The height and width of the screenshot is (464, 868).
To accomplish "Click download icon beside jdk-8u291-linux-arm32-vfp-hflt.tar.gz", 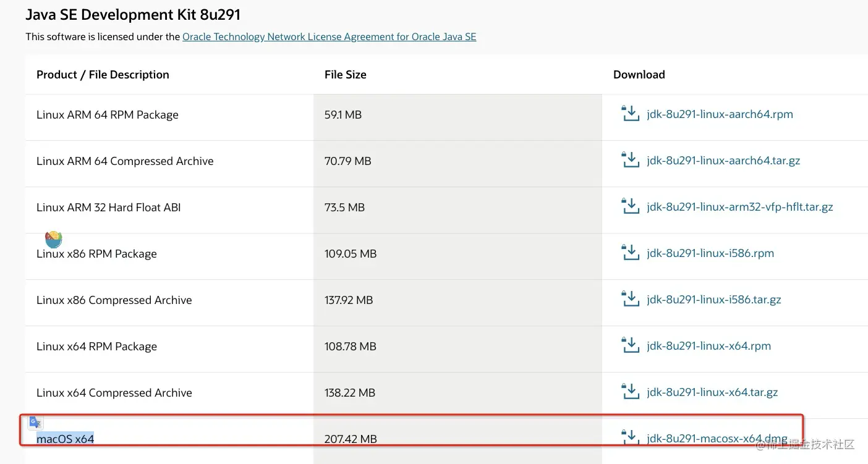I will [x=629, y=206].
